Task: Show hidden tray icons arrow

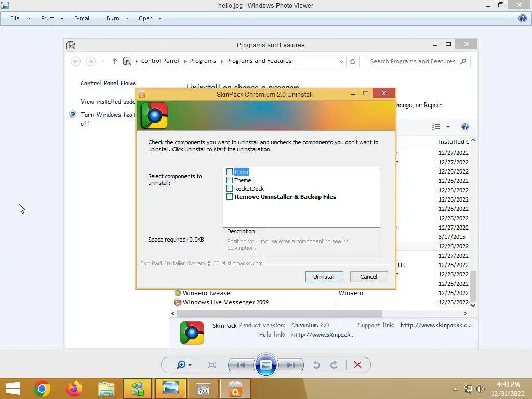Action: (455, 389)
